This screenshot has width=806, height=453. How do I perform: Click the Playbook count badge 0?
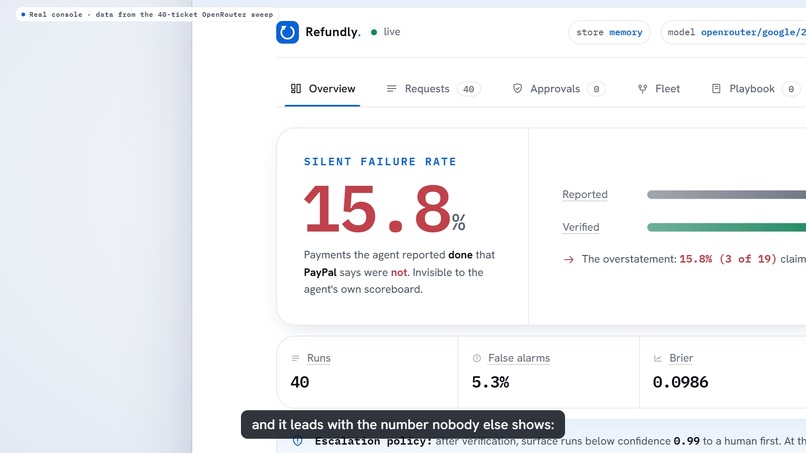click(791, 89)
